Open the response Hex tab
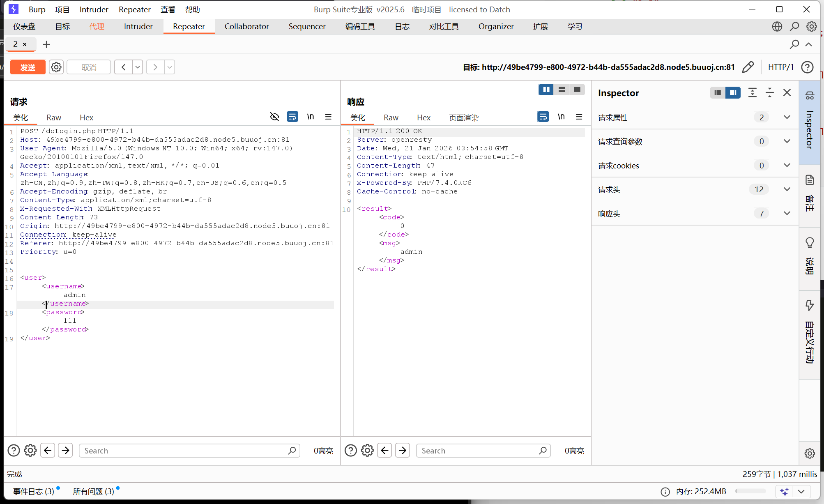The image size is (824, 504). [x=424, y=118]
